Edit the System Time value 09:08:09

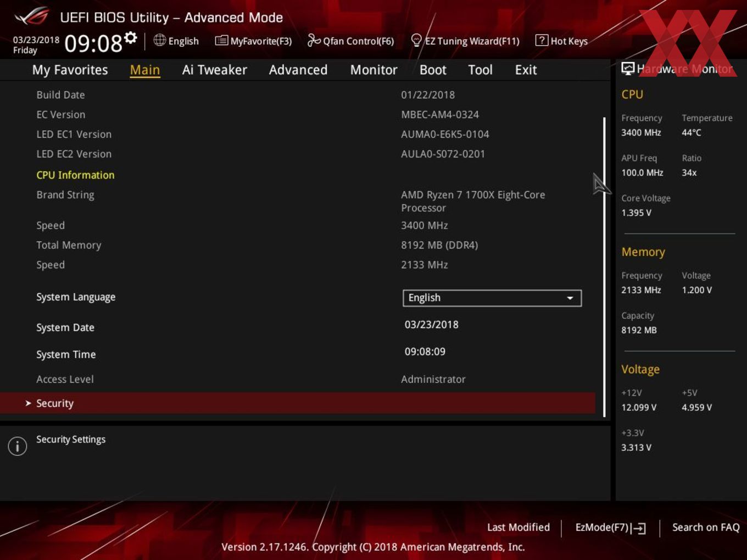(x=425, y=351)
